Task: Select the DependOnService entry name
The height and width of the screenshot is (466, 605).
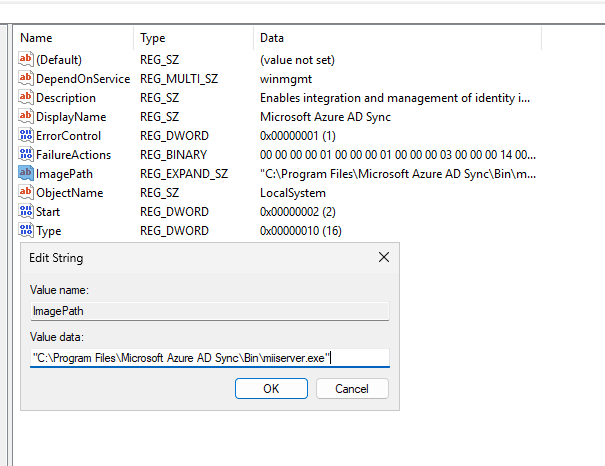Action: coord(83,79)
